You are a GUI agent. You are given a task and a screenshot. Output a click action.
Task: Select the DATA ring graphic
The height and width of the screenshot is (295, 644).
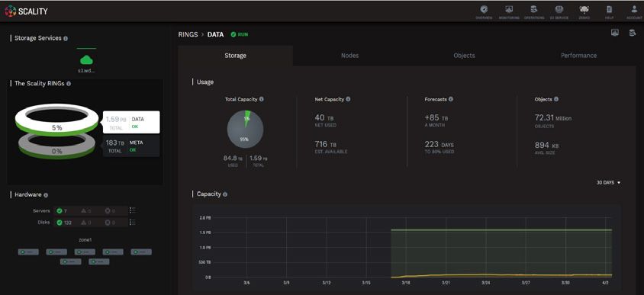56,119
